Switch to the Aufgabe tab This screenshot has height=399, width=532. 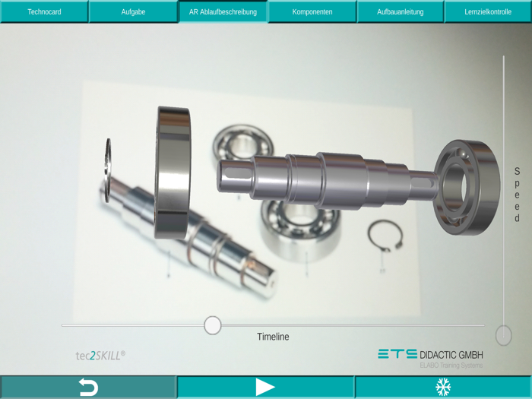[x=133, y=11]
